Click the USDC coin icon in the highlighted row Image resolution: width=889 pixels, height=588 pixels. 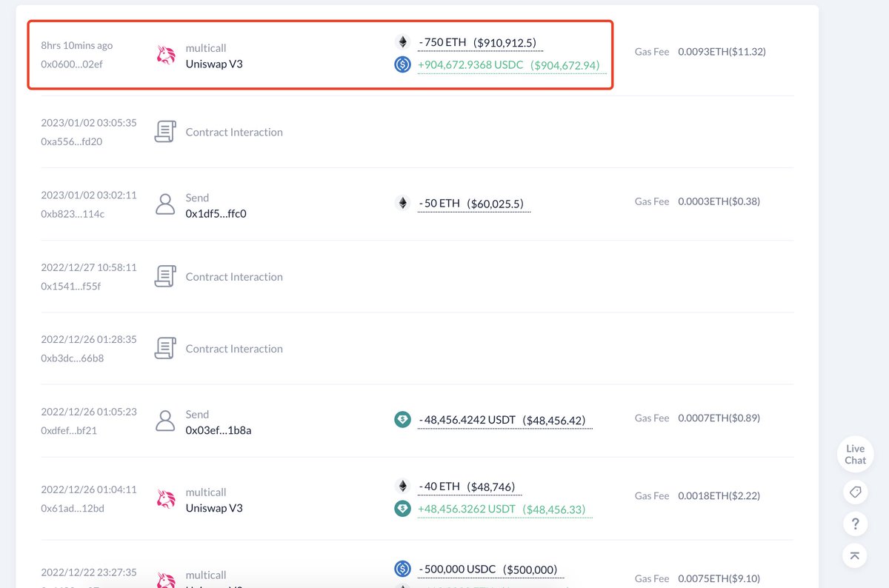[402, 64]
